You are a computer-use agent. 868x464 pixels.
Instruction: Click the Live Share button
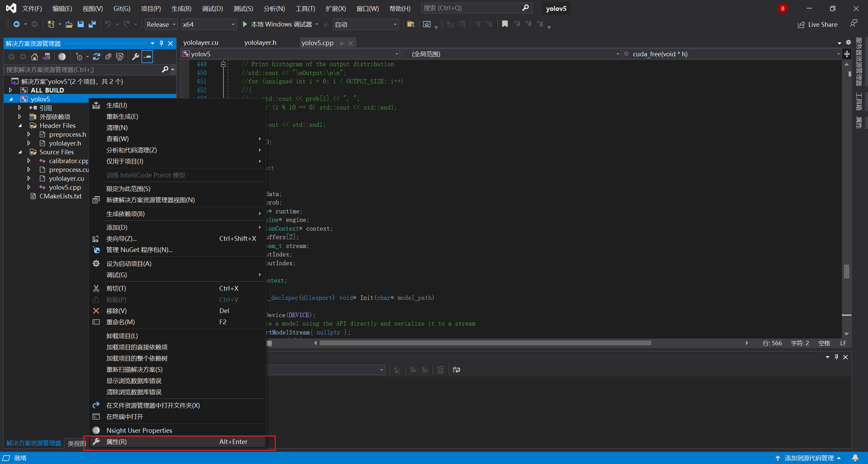[x=817, y=24]
